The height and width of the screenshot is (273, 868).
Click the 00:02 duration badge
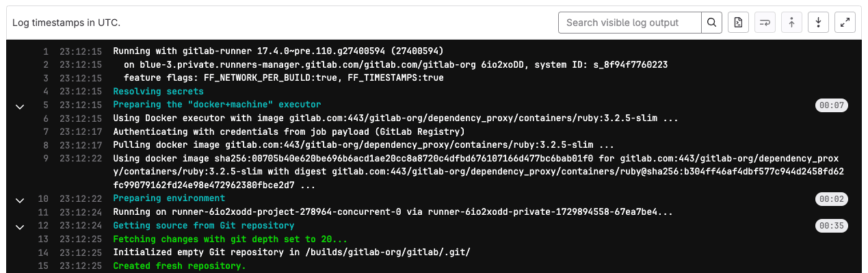tap(832, 199)
